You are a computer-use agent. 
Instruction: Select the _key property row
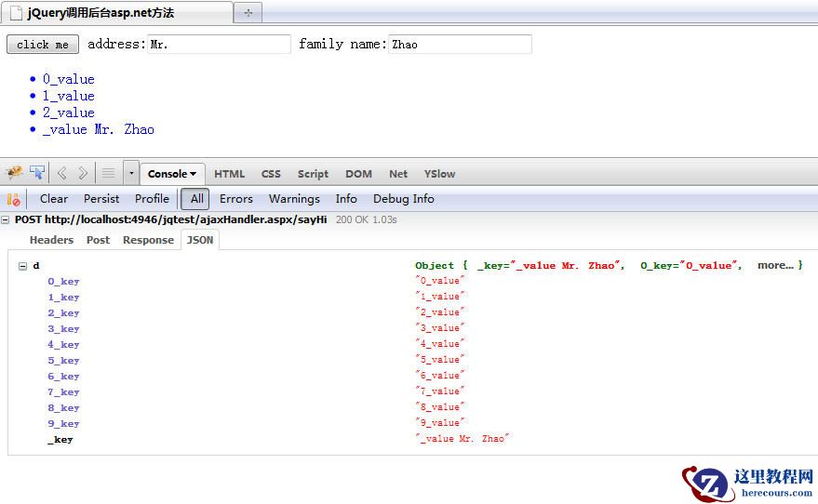(60, 439)
